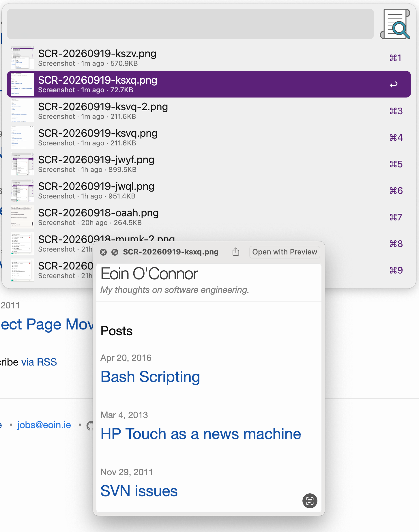This screenshot has width=419, height=532.
Task: Click thumbnail of SCR-20260919-jwyf.png
Action: point(23,164)
